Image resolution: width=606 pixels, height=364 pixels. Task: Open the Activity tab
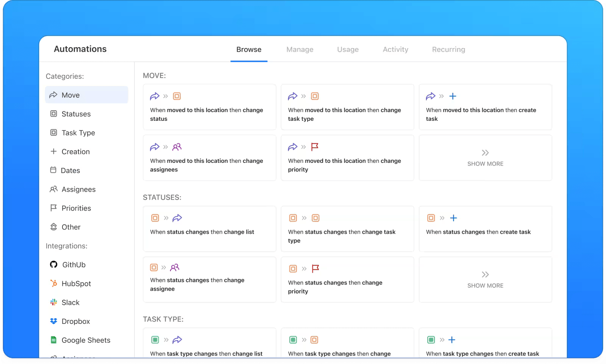click(x=395, y=49)
